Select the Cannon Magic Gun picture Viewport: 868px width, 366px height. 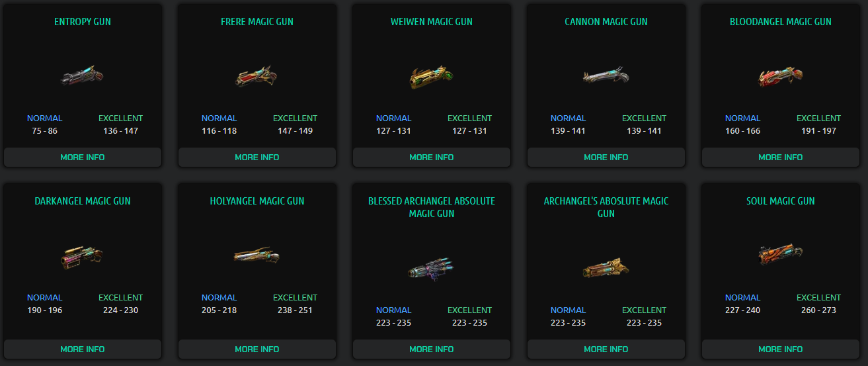tap(606, 76)
